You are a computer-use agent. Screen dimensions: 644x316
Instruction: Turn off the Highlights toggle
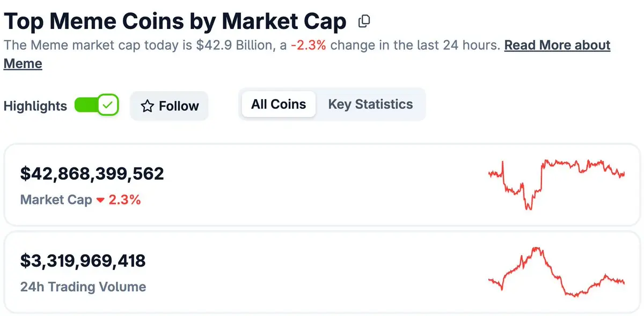point(97,105)
